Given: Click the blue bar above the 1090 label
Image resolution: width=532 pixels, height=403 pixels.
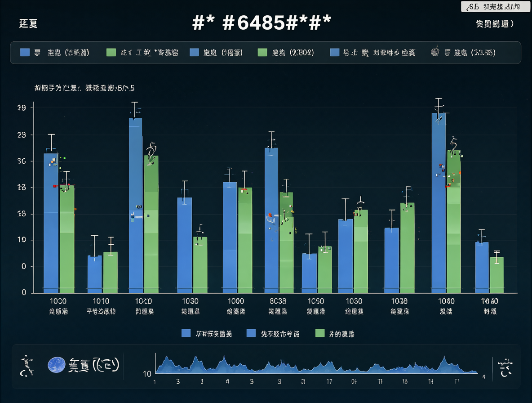Looking at the screenshot, I should pos(309,273).
